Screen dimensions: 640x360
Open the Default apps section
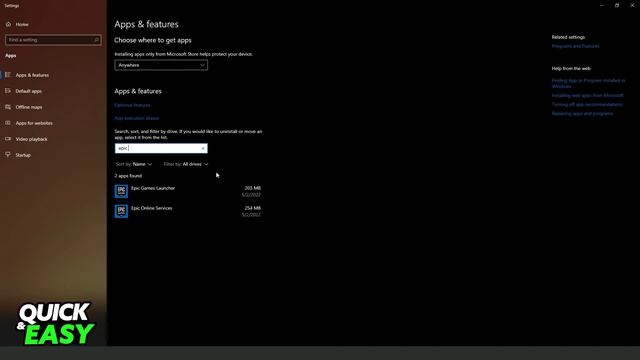[x=29, y=91]
